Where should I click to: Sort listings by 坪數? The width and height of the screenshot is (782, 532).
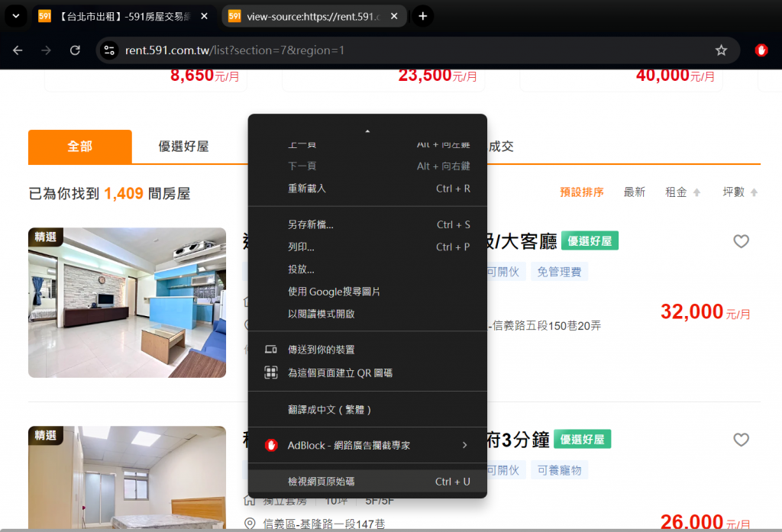click(x=740, y=192)
